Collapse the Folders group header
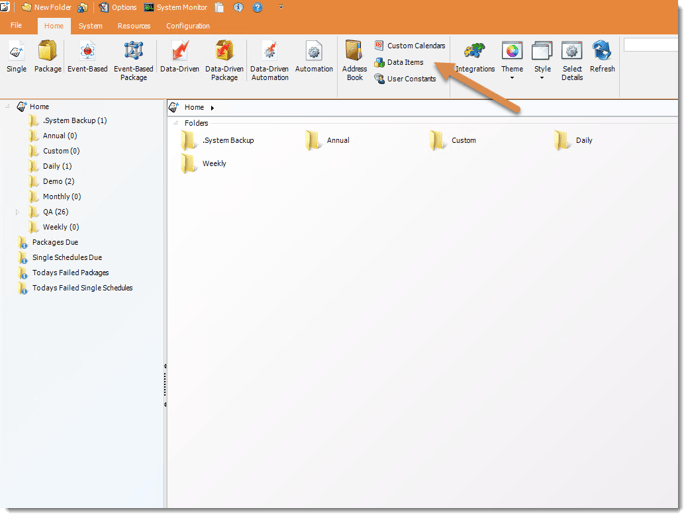Viewport: 688px width, 518px height. click(176, 123)
